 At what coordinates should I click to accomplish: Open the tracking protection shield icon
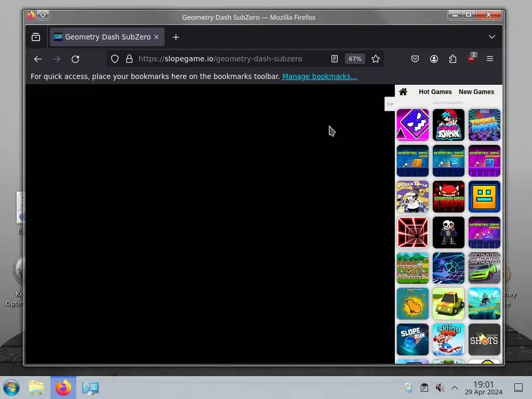[115, 59]
